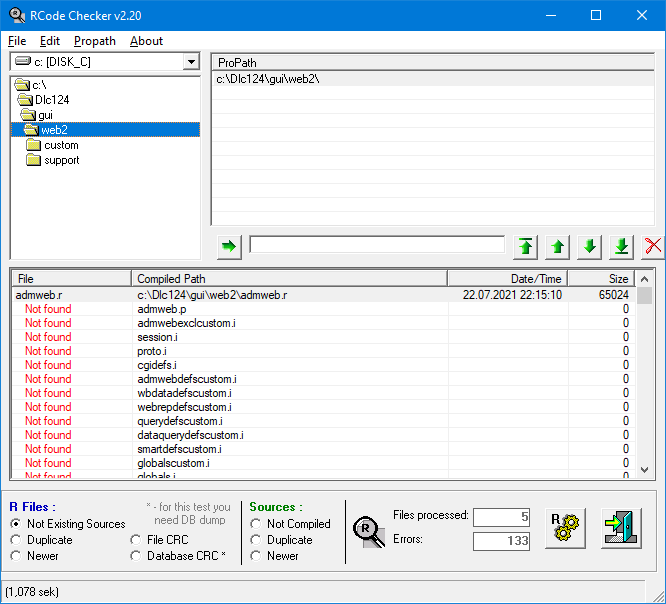Add folder to ProPath with green right arrow
The image size is (666, 604).
click(x=229, y=246)
